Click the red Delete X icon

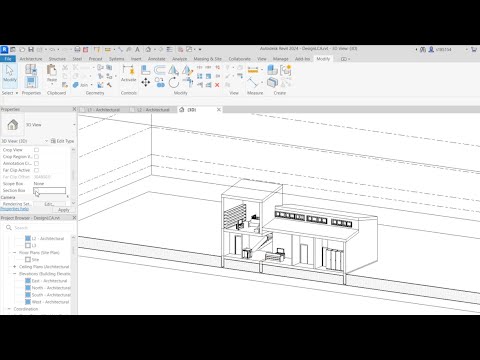[217, 85]
